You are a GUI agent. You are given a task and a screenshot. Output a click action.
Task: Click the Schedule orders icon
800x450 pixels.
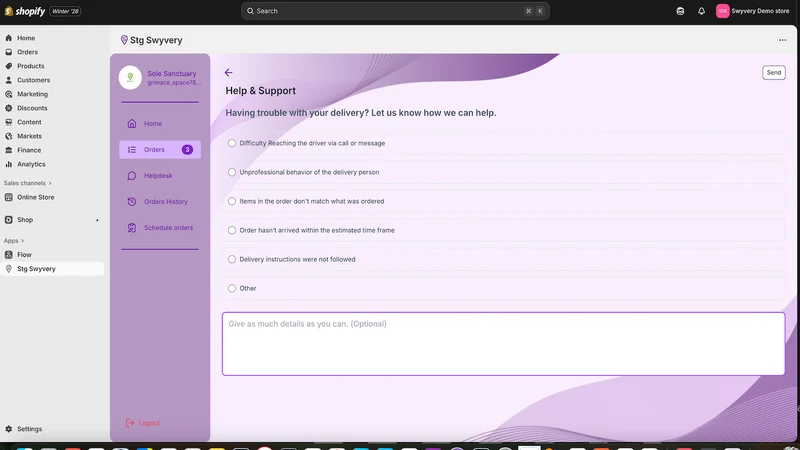tap(132, 228)
